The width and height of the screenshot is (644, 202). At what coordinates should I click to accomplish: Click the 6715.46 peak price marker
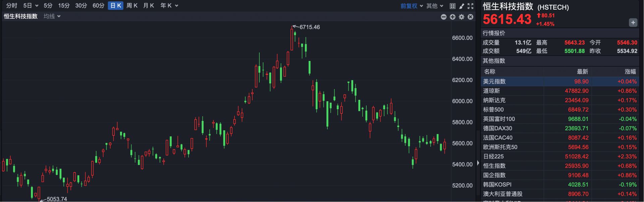coord(309,27)
